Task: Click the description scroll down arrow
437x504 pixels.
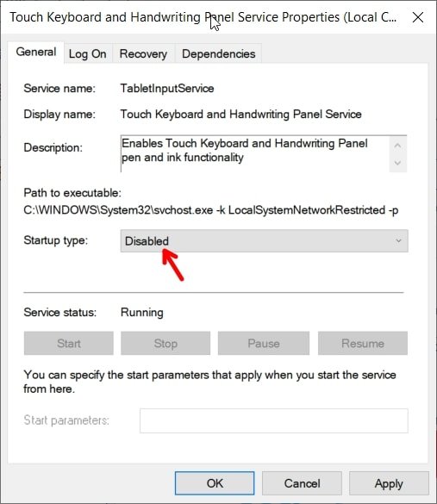Action: [397, 163]
